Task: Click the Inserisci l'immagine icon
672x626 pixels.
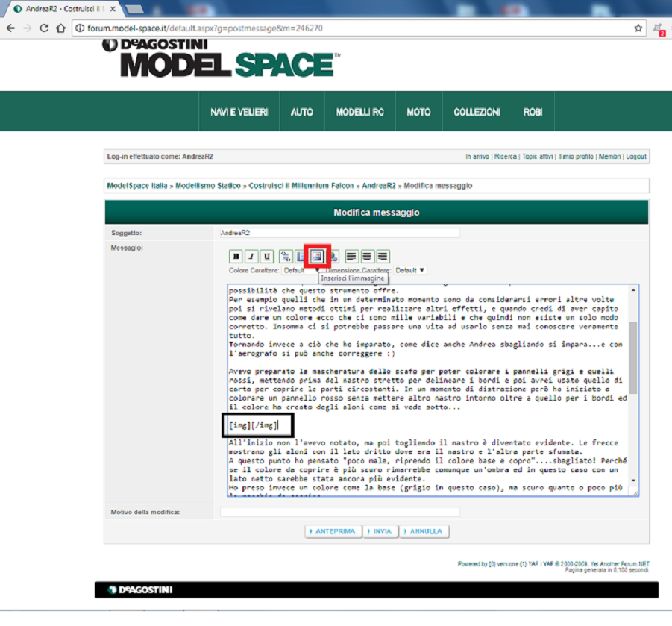Action: point(317,256)
